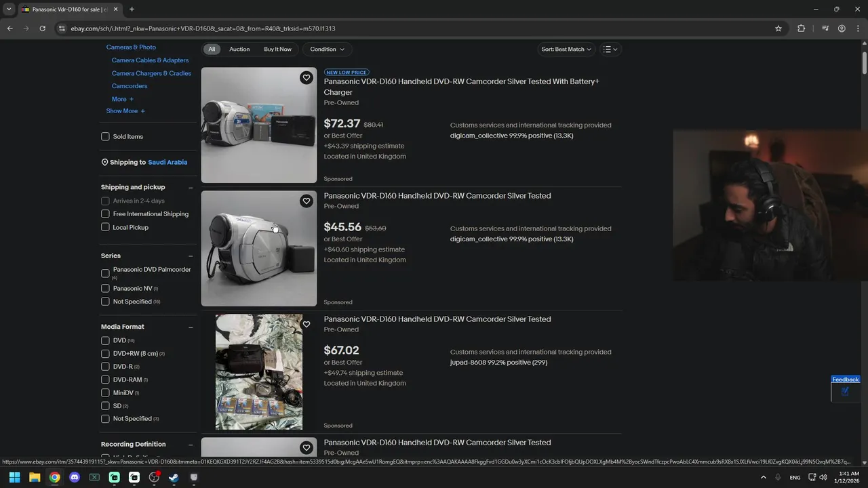This screenshot has height=488, width=868.
Task: Click the eBay Feedback tab
Action: pyautogui.click(x=846, y=380)
